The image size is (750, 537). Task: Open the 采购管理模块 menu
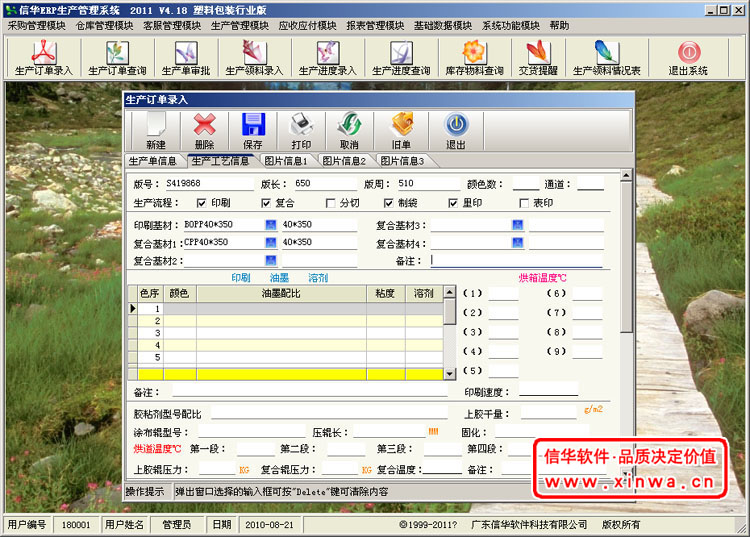coord(36,25)
